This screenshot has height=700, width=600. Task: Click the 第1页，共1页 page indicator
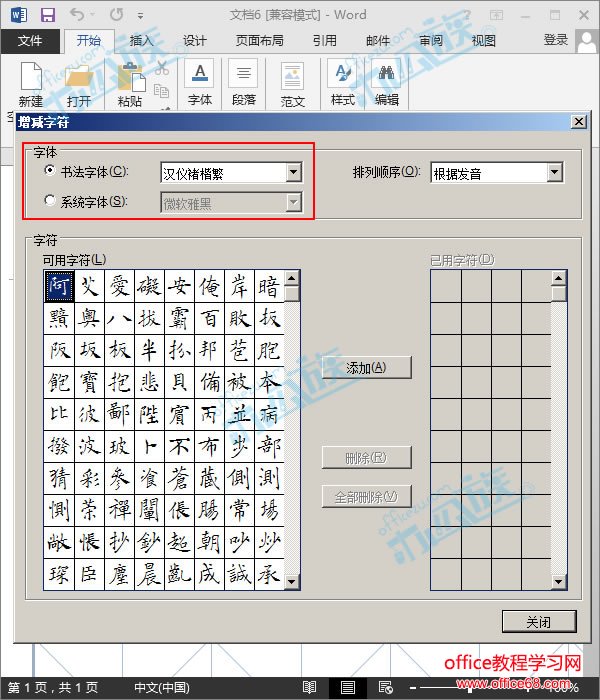53,688
